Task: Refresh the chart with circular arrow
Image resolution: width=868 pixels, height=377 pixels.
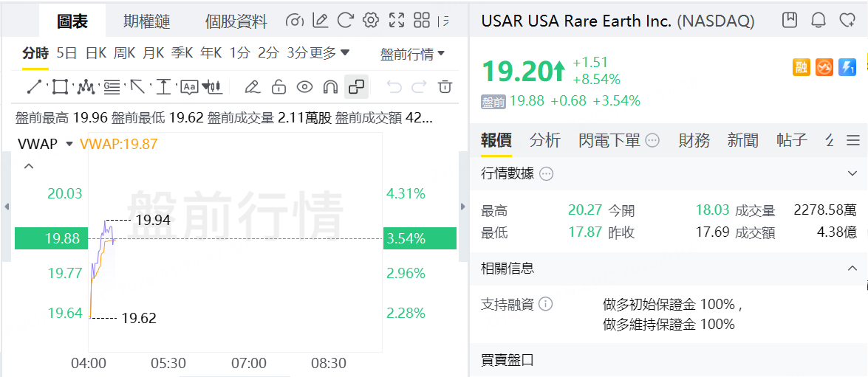Action: tap(346, 21)
